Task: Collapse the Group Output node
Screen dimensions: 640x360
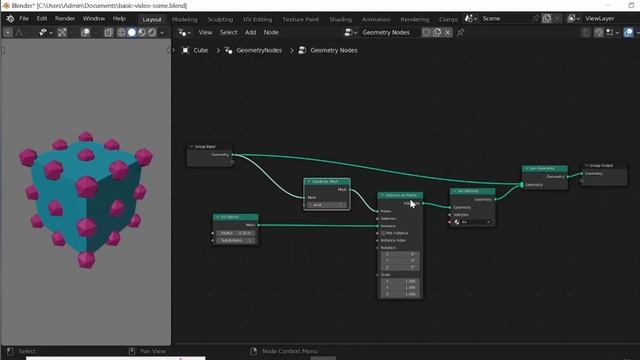Action: pos(587,165)
